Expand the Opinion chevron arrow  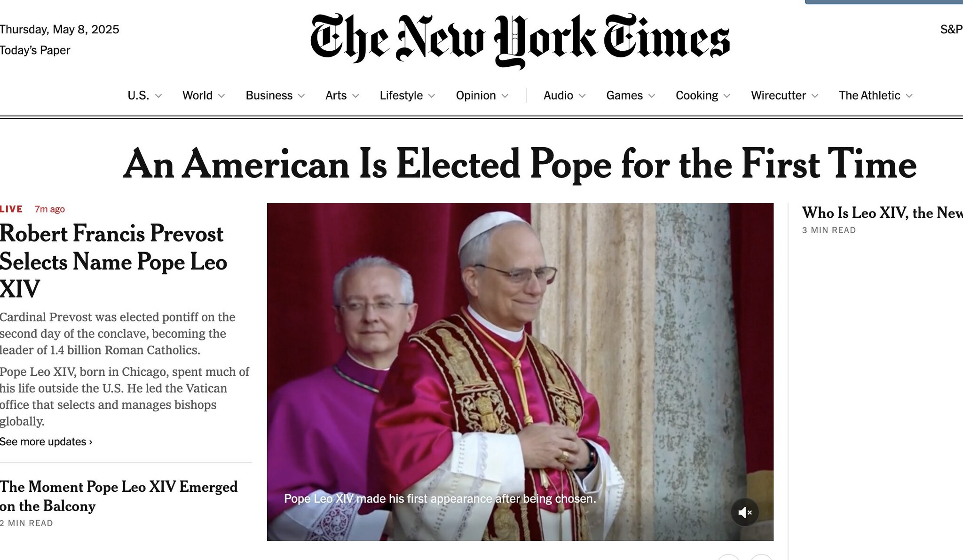pos(505,96)
